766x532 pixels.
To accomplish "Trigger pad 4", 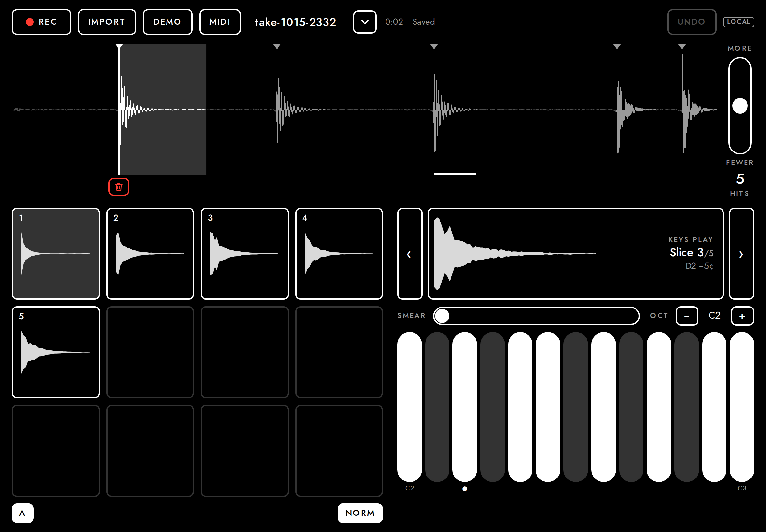I will point(339,254).
